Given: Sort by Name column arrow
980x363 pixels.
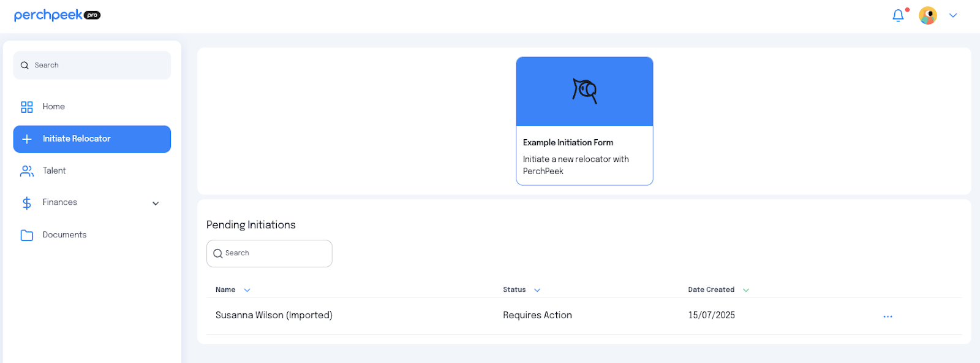Looking at the screenshot, I should [x=247, y=290].
